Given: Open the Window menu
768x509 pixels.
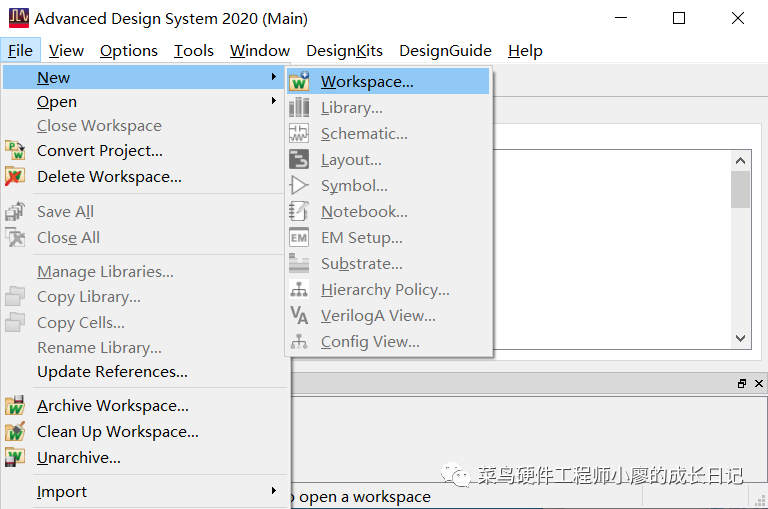Looking at the screenshot, I should tap(260, 50).
